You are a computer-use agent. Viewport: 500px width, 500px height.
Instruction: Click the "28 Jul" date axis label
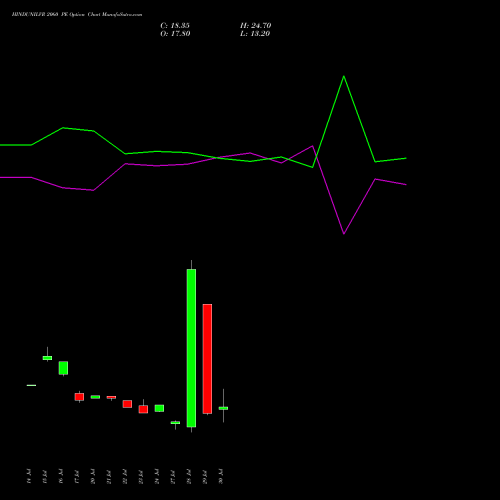[x=189, y=476]
